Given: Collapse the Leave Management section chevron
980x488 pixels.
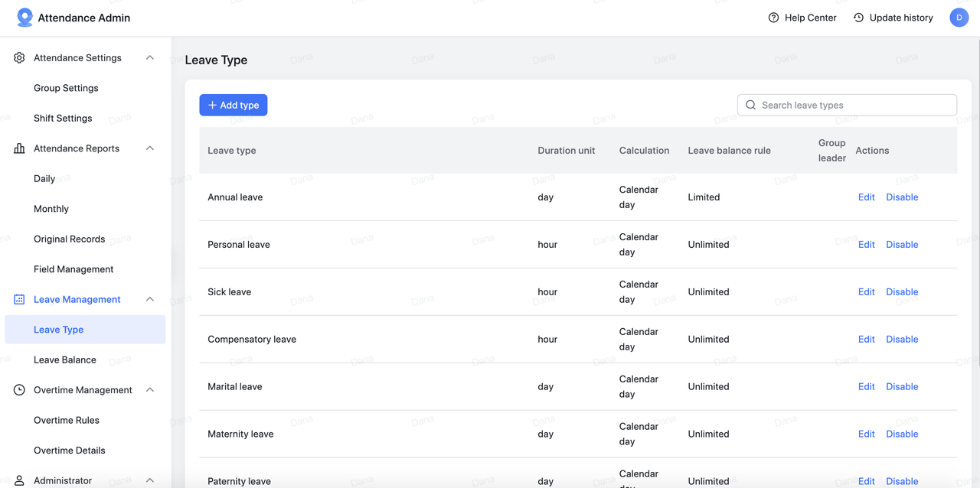Looking at the screenshot, I should click(150, 300).
